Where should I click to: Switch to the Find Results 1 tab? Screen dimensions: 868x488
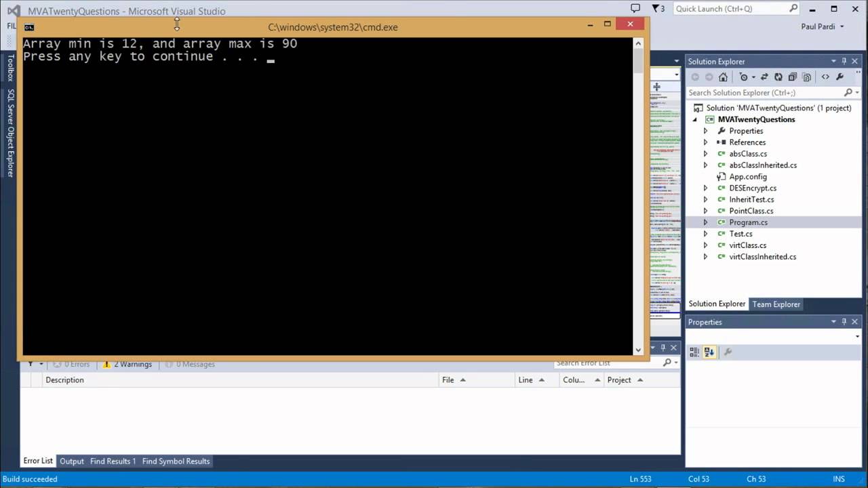tap(113, 461)
